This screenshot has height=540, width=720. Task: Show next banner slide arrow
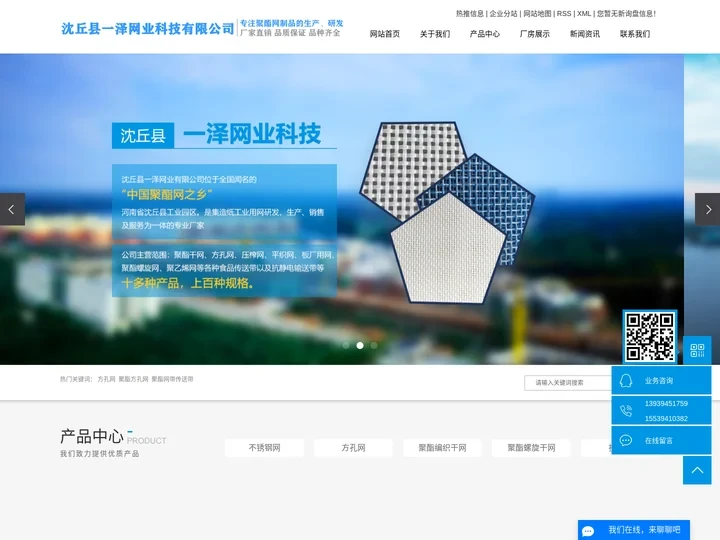707,209
